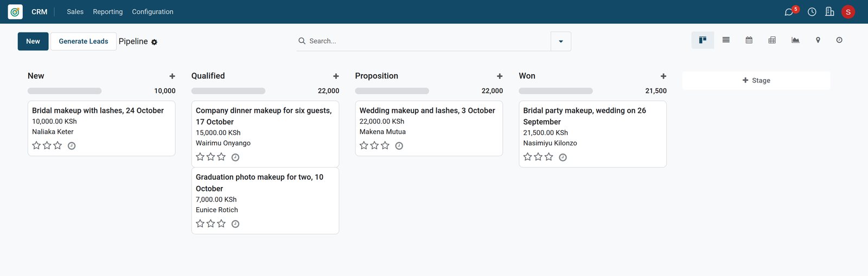This screenshot has width=868, height=276.
Task: Set third star on Eunice Rotich card
Action: pyautogui.click(x=221, y=223)
